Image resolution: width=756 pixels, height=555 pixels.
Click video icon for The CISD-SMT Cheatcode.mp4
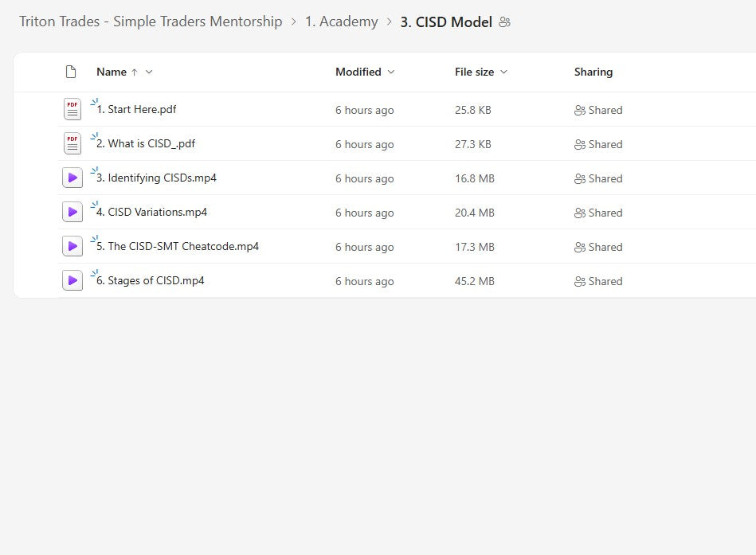[72, 247]
